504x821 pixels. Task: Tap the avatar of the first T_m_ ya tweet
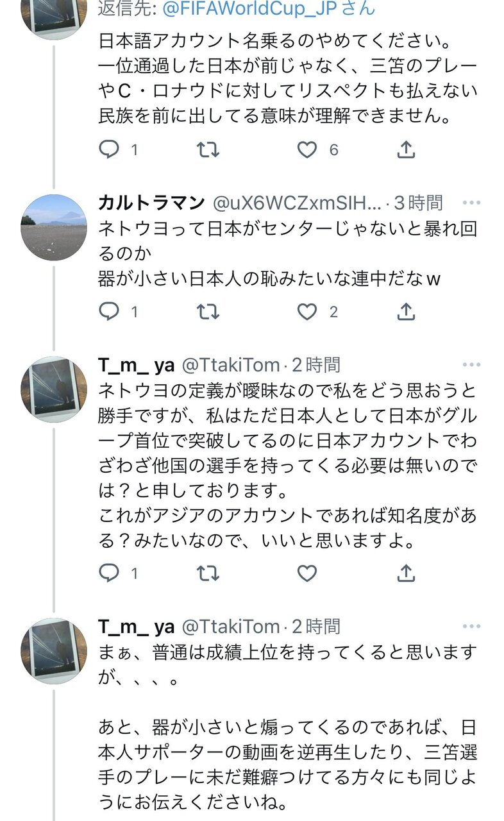[x=55, y=389]
